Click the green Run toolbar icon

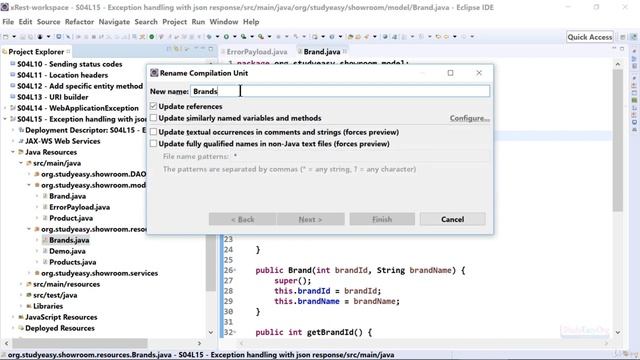[226, 37]
